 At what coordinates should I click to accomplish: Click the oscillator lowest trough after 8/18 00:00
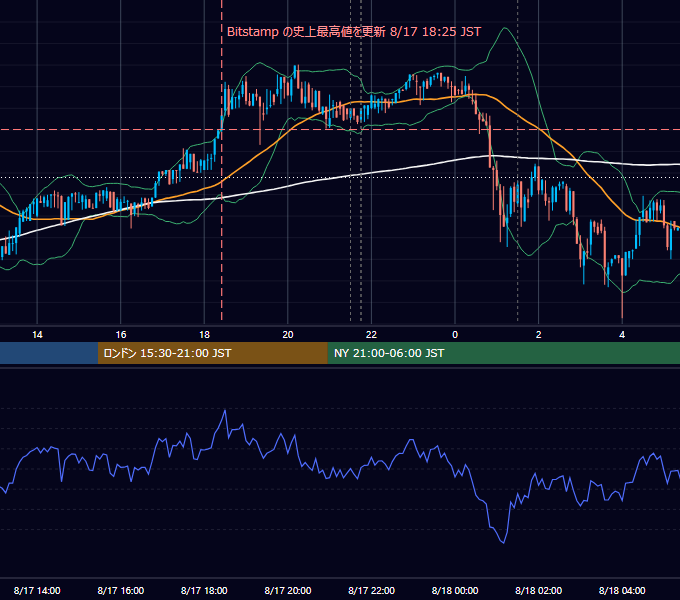tap(503, 542)
